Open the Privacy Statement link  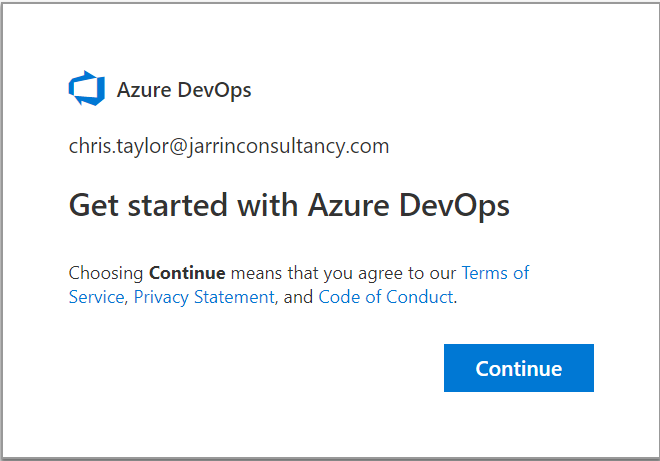click(204, 297)
